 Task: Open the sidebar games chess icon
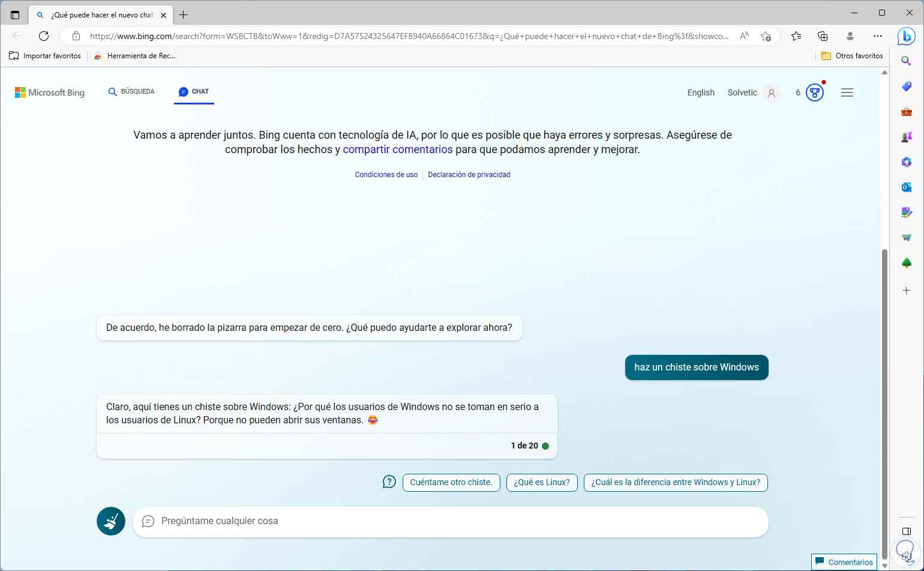pos(907,137)
